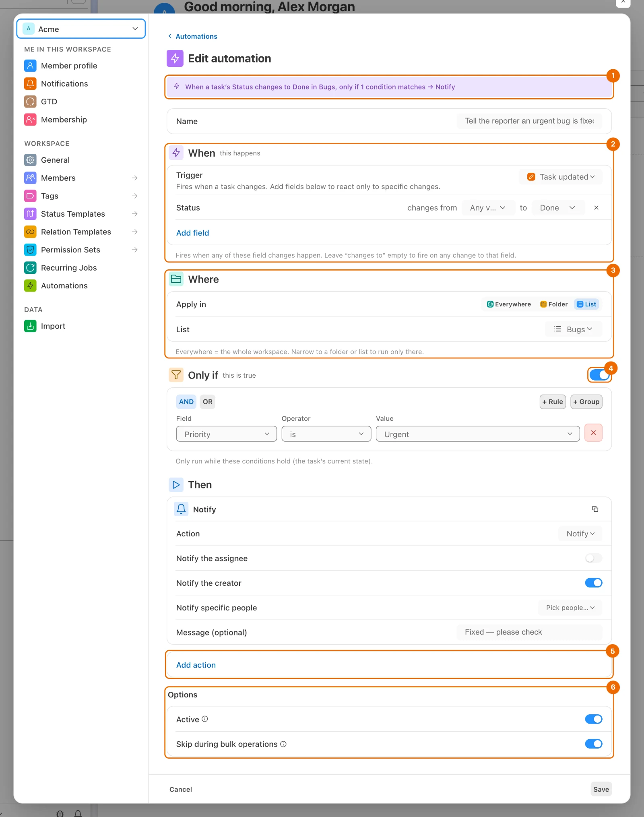Open the Bugs list dropdown
This screenshot has height=817, width=644.
tap(574, 329)
